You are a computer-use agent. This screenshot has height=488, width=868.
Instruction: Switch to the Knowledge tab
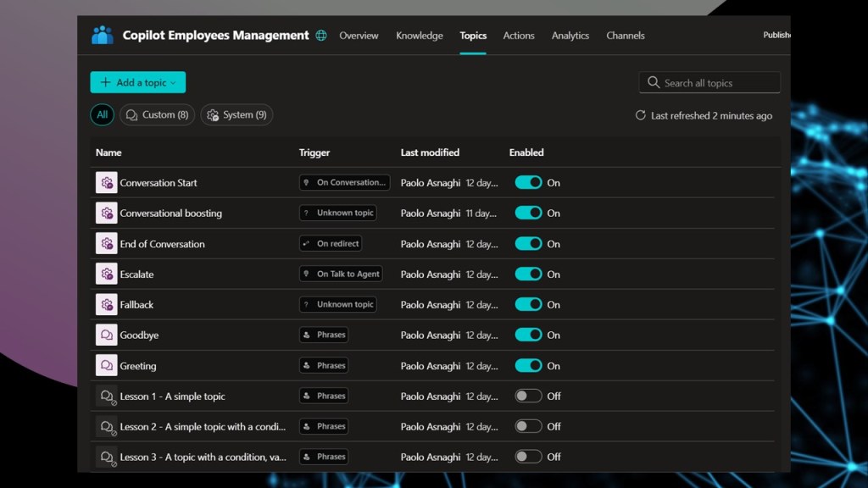tap(419, 36)
